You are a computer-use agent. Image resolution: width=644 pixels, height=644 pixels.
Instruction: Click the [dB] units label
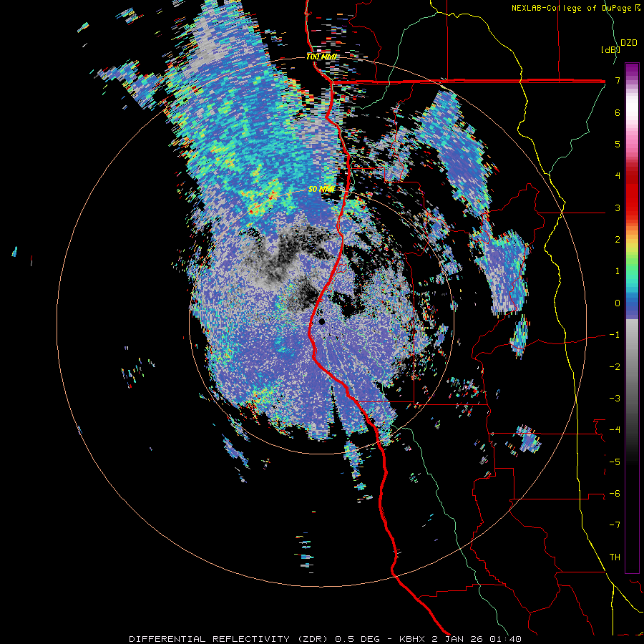(610, 49)
